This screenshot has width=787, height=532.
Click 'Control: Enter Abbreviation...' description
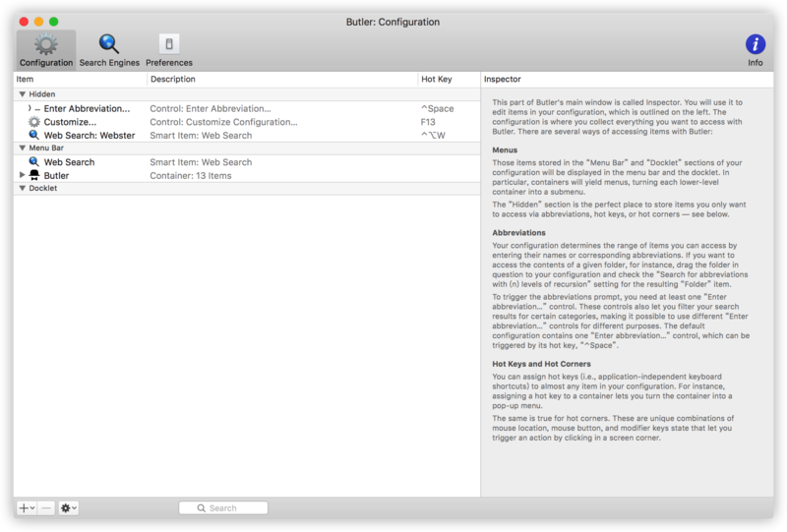point(211,108)
